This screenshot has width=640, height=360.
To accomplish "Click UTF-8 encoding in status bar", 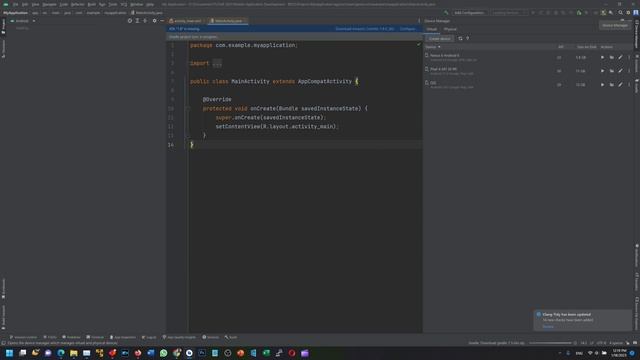I will pos(601,343).
